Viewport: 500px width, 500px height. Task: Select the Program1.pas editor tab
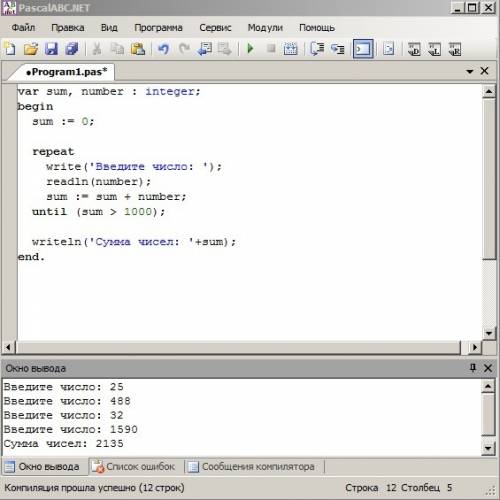point(66,72)
